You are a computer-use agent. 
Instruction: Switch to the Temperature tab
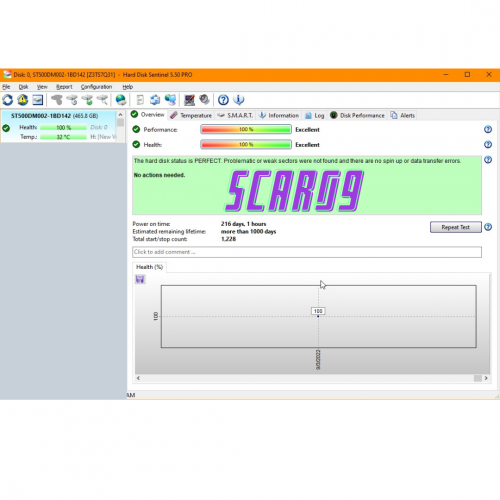pyautogui.click(x=191, y=115)
